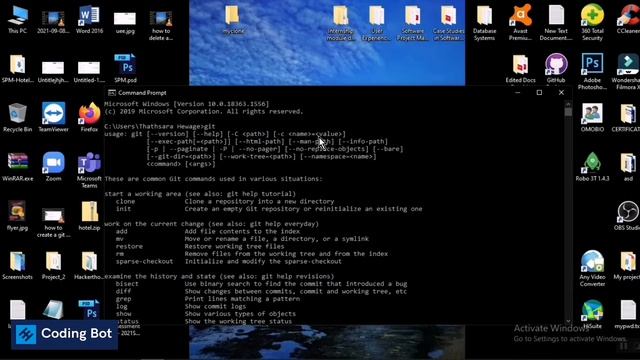Select the Untitled-1 file icon

(x=89, y=71)
